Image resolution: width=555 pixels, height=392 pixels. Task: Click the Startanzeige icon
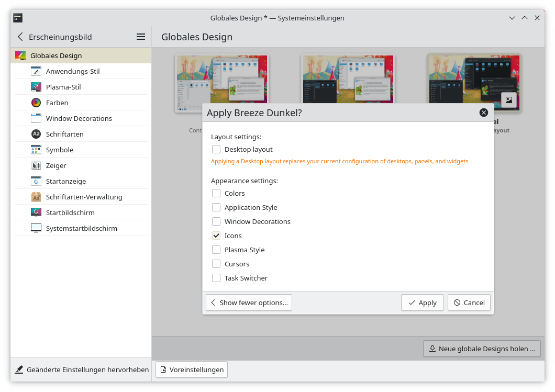click(36, 181)
